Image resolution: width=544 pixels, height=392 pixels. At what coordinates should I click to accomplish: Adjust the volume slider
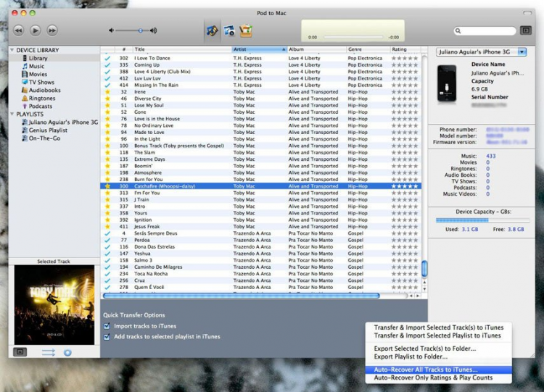pyautogui.click(x=139, y=30)
